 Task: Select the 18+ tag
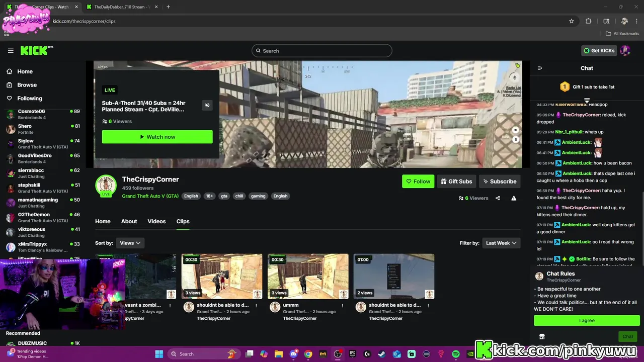pos(209,196)
